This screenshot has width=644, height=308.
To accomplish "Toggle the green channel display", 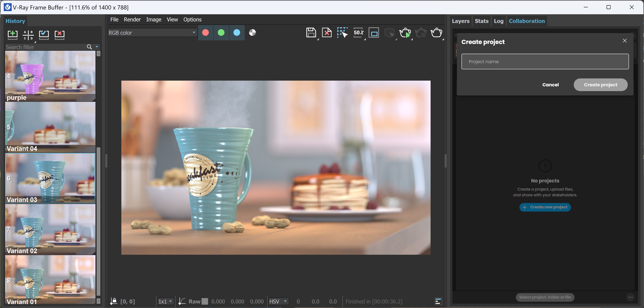I will pos(221,32).
